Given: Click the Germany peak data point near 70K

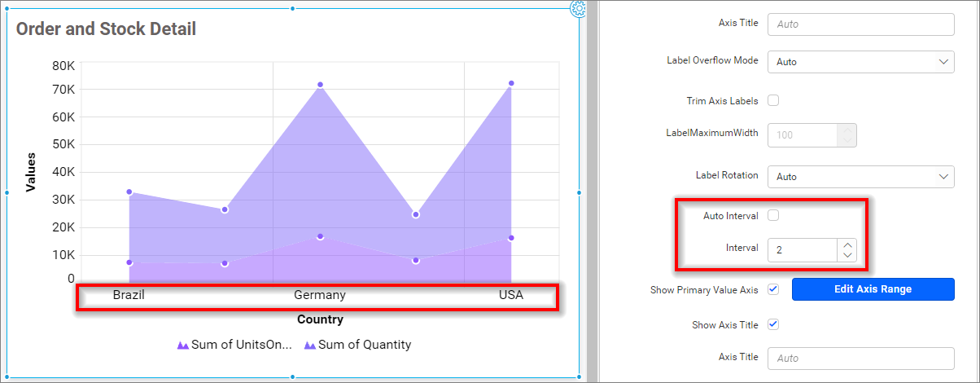Looking at the screenshot, I should pyautogui.click(x=320, y=85).
